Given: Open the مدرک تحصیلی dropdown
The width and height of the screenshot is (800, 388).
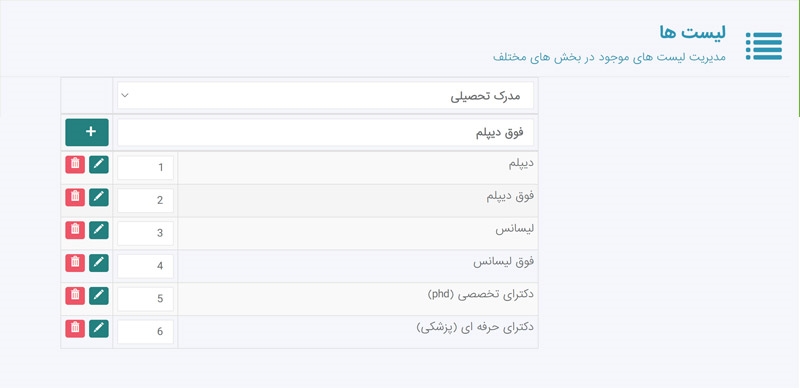Looking at the screenshot, I should point(326,95).
